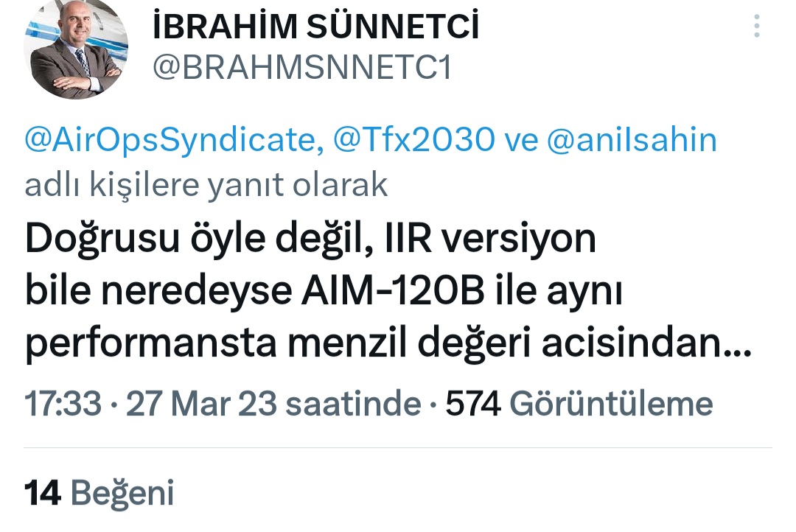Click the '27 Mar 23' date

[201, 404]
